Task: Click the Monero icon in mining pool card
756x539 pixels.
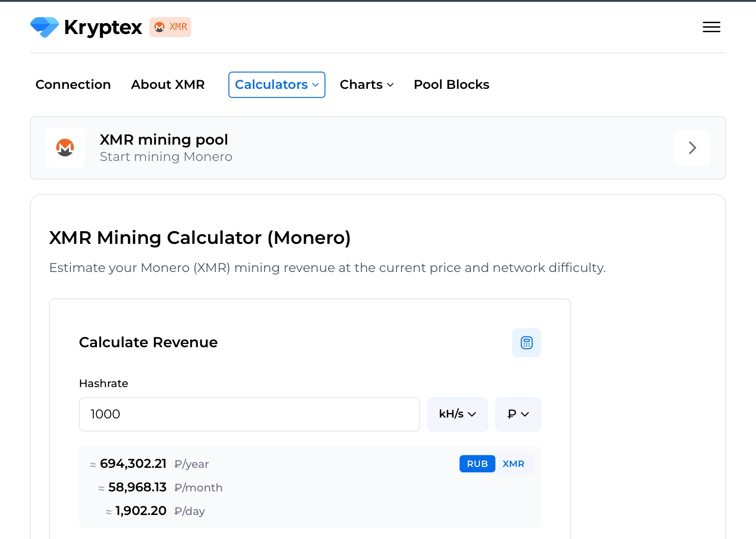Action: 65,148
